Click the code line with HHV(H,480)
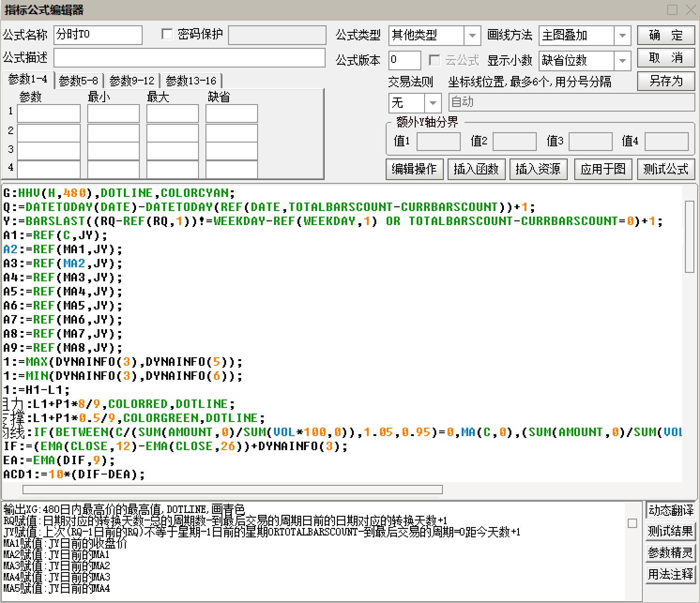The height and width of the screenshot is (603, 700). point(119,193)
